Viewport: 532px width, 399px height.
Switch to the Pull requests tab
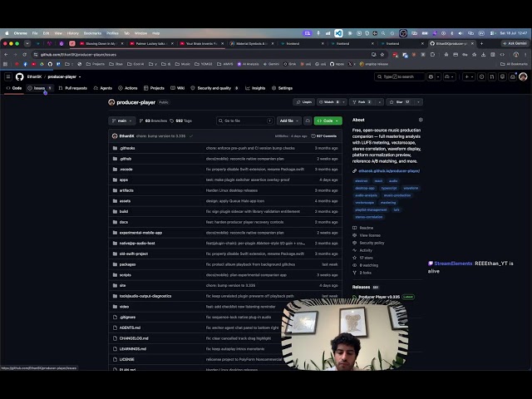pyautogui.click(x=72, y=88)
